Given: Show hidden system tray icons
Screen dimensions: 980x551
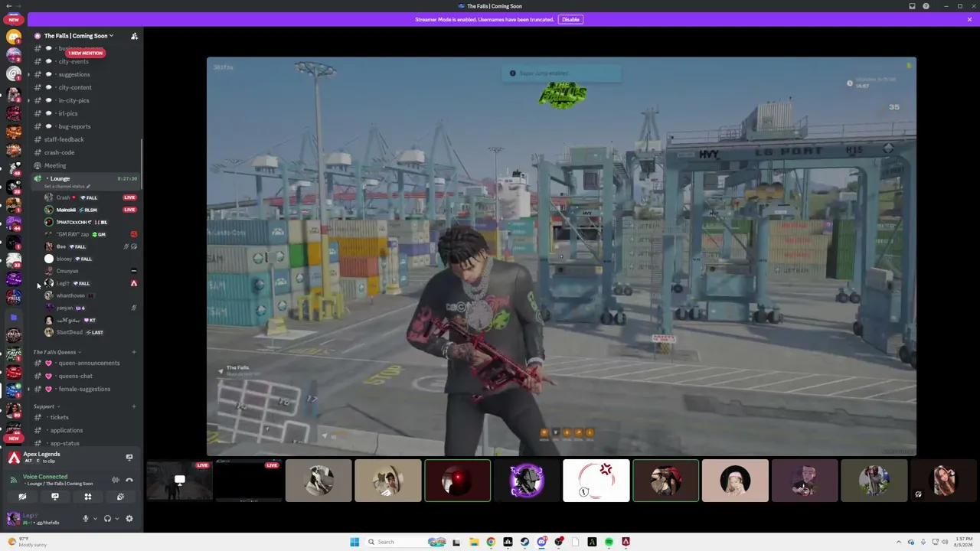Looking at the screenshot, I should coord(899,542).
